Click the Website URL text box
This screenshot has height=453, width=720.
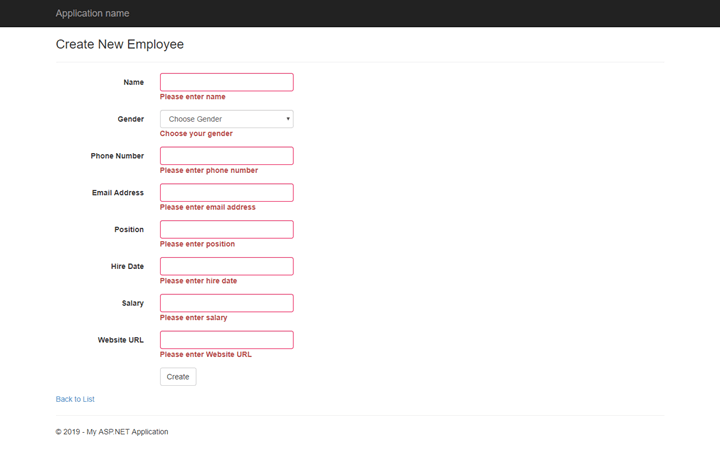pos(226,340)
